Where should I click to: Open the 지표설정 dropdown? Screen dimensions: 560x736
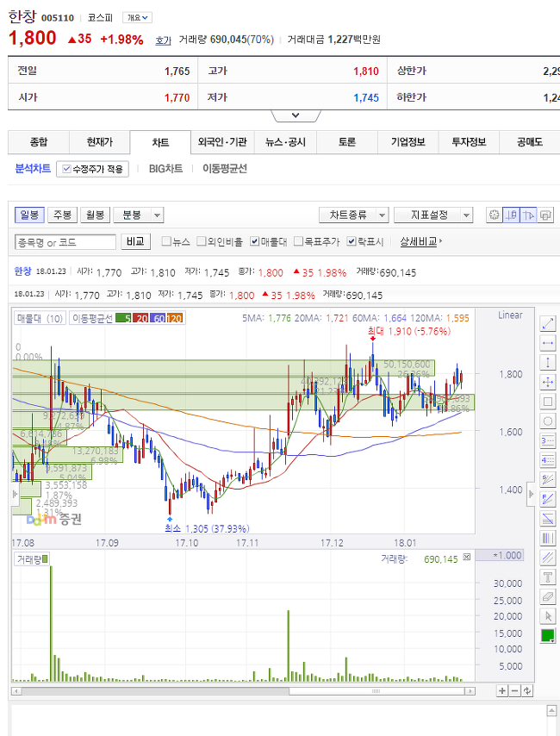[x=432, y=215]
